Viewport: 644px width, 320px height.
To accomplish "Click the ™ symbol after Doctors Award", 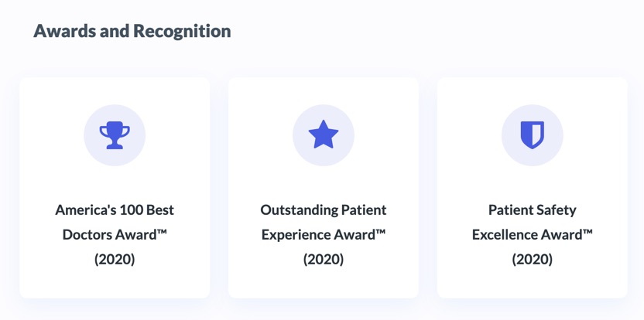I will tap(160, 232).
